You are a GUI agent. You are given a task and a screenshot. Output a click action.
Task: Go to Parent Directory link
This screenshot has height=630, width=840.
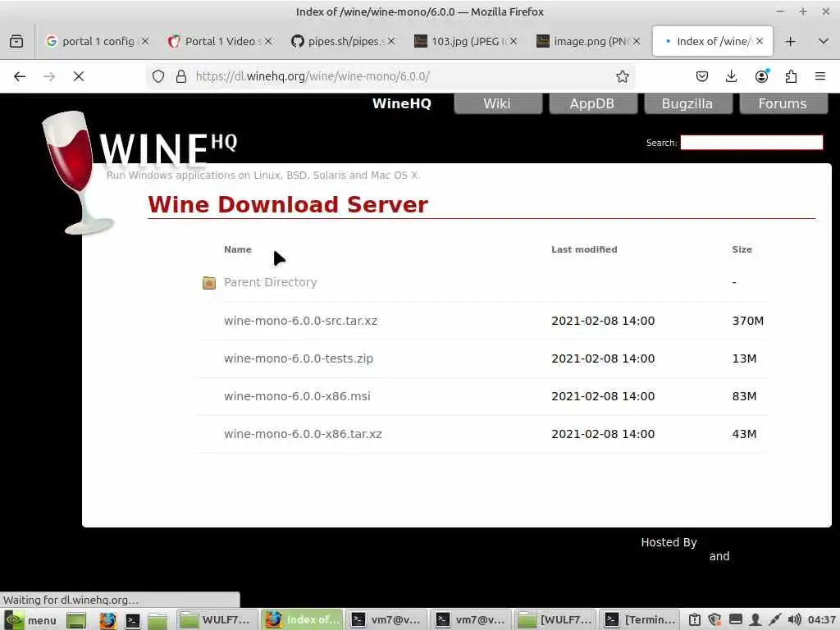[x=270, y=282]
